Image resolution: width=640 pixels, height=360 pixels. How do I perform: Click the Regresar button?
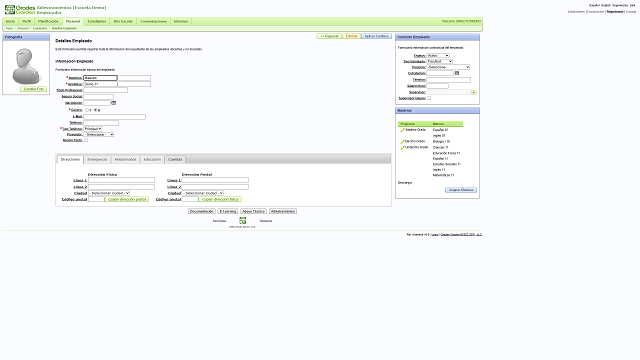coord(329,36)
